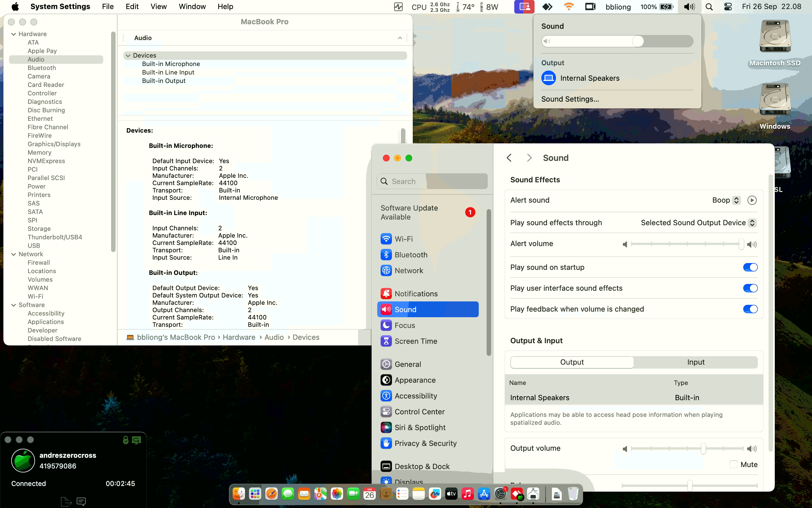Go forward in System Settings
Viewport: 812px width, 508px height.
pos(529,158)
